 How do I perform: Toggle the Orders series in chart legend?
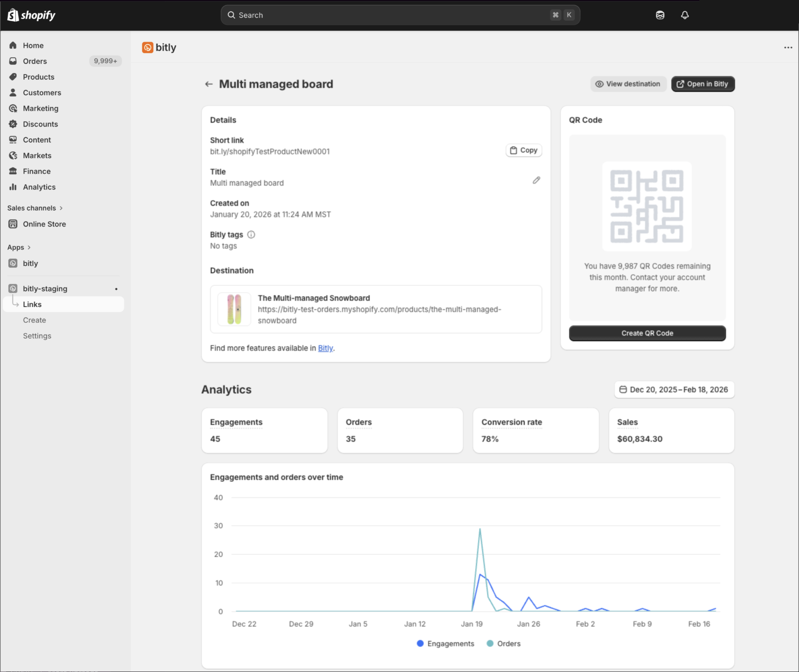pyautogui.click(x=503, y=643)
